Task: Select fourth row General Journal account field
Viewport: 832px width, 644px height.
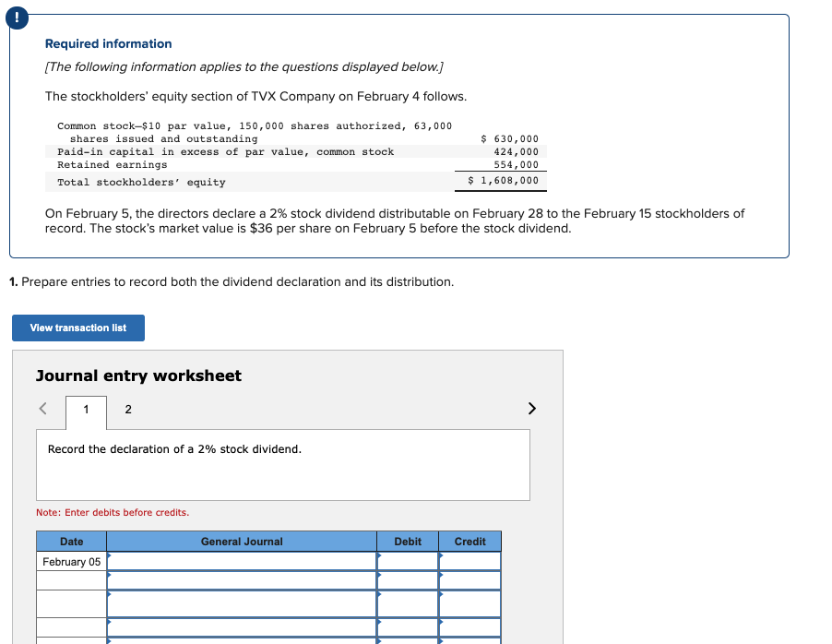Action: (x=242, y=627)
